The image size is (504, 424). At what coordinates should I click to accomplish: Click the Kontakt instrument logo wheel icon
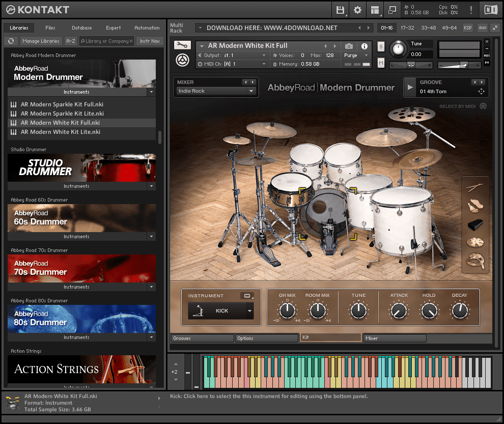point(182,60)
